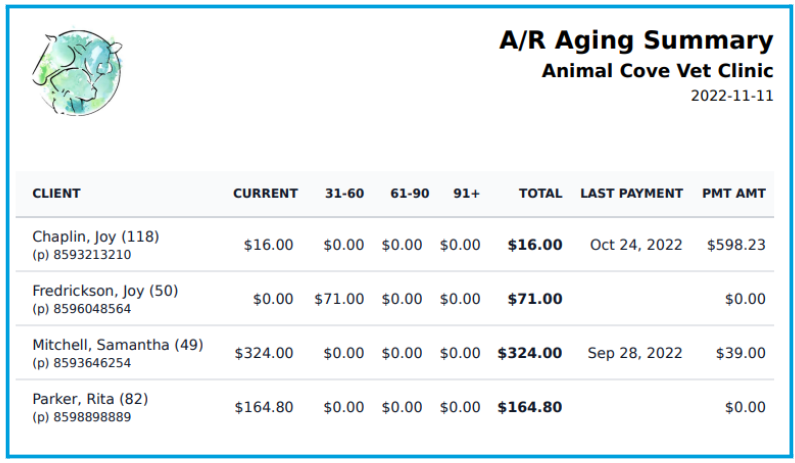
Task: Click the report date 2022-11-11
Action: [732, 96]
